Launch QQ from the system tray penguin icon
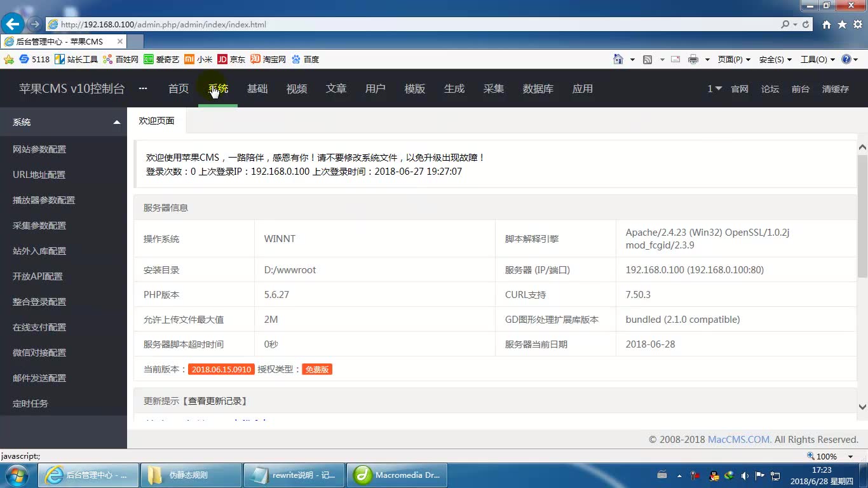 click(x=713, y=475)
